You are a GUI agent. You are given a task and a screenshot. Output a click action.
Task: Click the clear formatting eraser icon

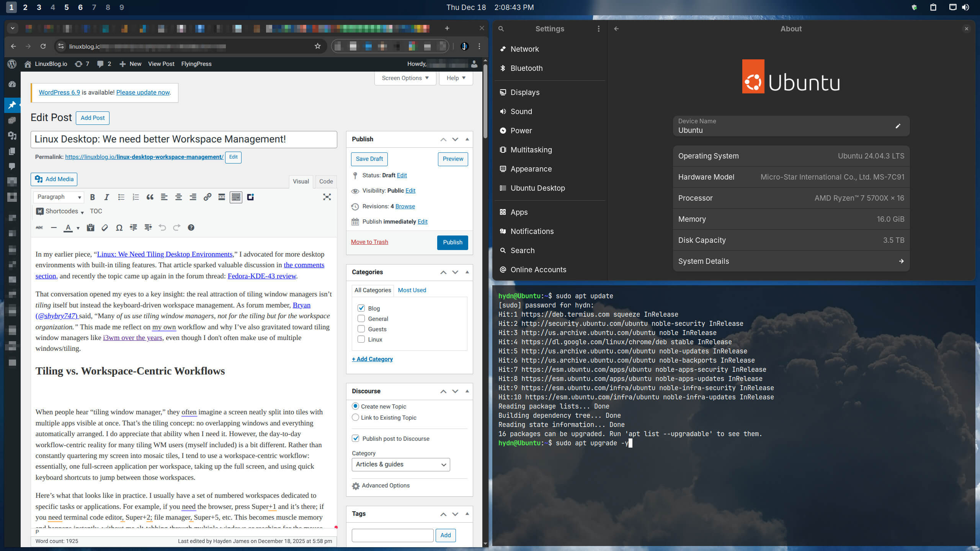click(105, 228)
